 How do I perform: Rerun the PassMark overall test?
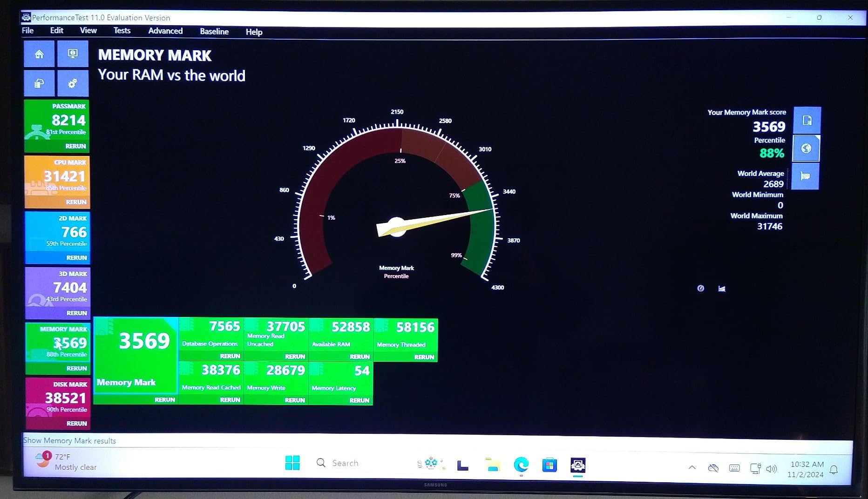coord(75,146)
